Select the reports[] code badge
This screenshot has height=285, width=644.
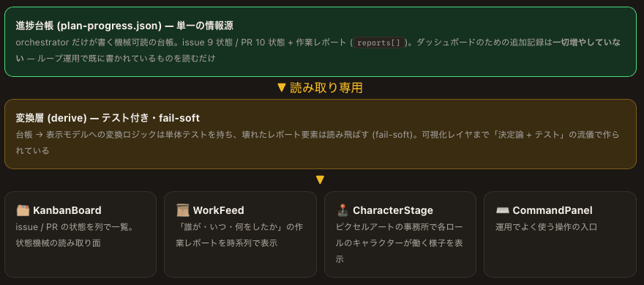click(x=379, y=42)
